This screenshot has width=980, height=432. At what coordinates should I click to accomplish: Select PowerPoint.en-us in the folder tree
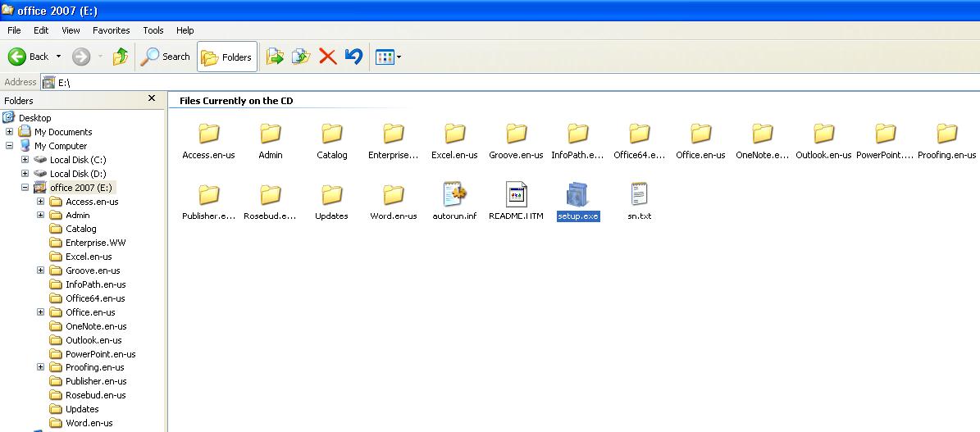(x=101, y=354)
